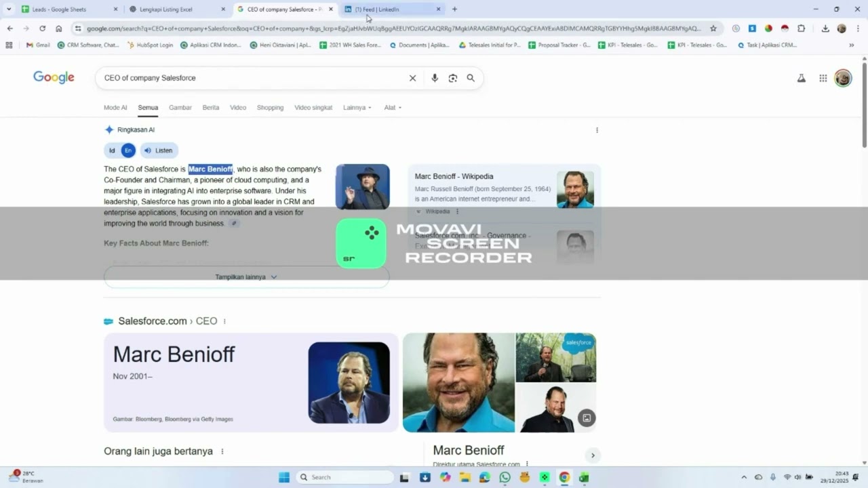Close the CEO of company Salesforce tab
This screenshot has height=488, width=868.
331,9
